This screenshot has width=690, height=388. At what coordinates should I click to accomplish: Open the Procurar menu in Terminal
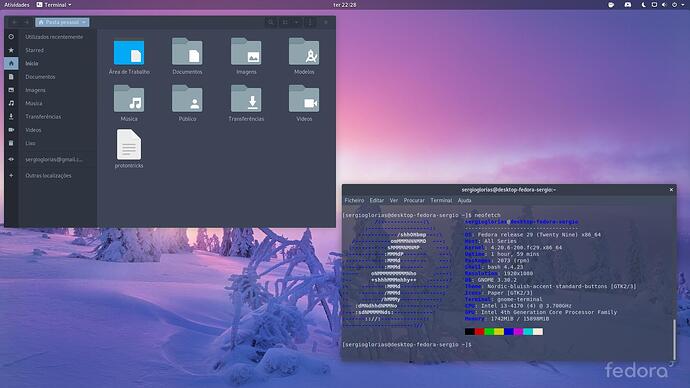tap(414, 200)
